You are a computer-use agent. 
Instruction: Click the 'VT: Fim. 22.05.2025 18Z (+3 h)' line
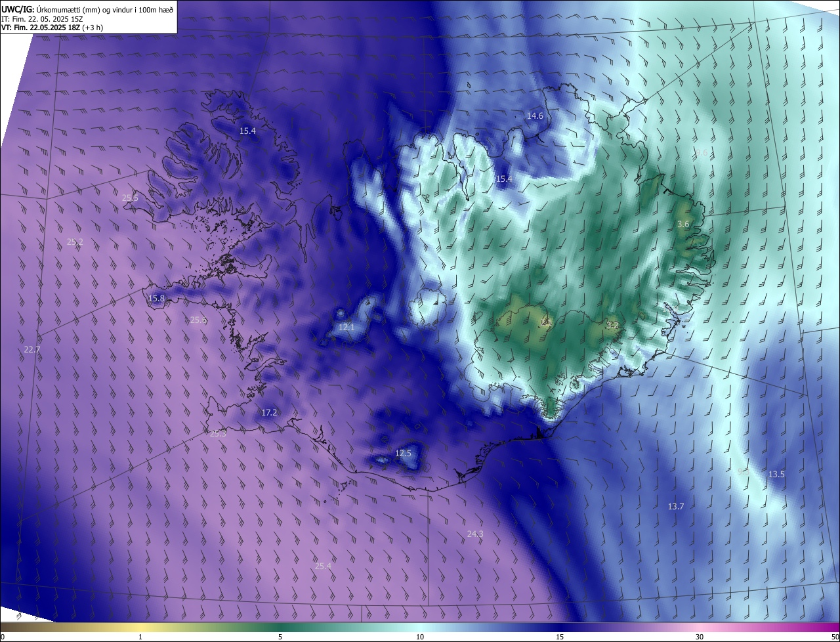[x=52, y=28]
